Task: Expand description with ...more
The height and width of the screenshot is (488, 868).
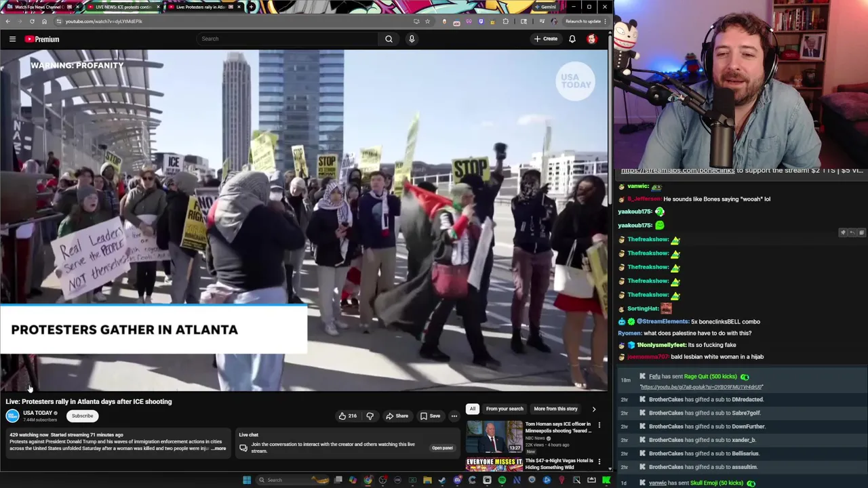Action: coord(218,449)
